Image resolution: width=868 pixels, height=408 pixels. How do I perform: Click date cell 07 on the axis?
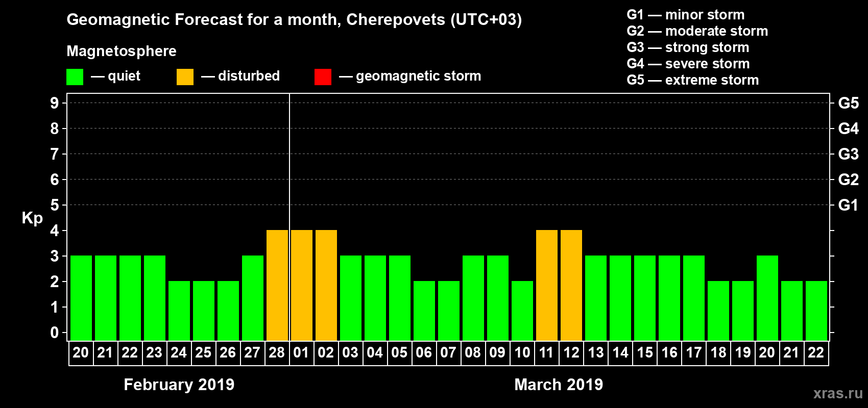coord(448,353)
